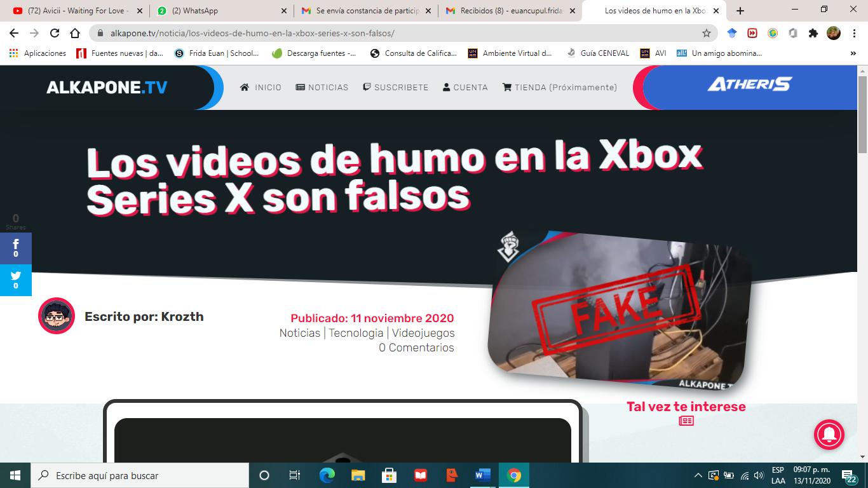868x488 pixels.
Task: Click the Escribe aquí para buscar box
Action: pos(140,475)
